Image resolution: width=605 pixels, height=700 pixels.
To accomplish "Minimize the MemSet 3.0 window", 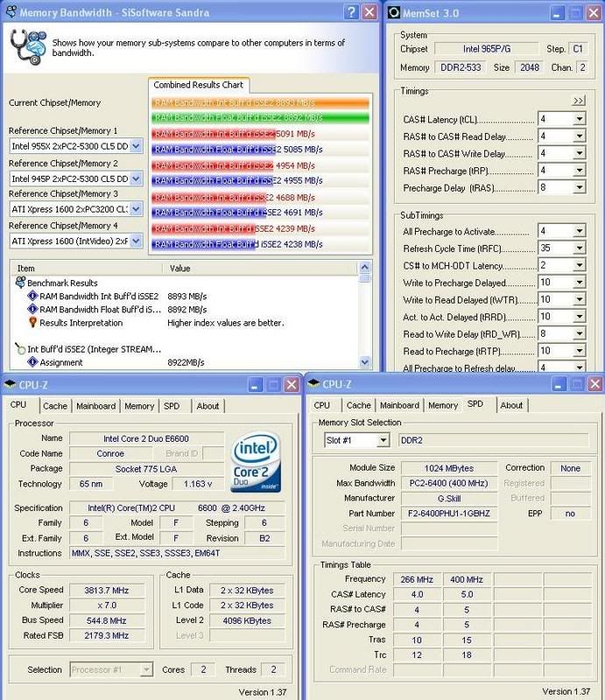I will tap(556, 13).
